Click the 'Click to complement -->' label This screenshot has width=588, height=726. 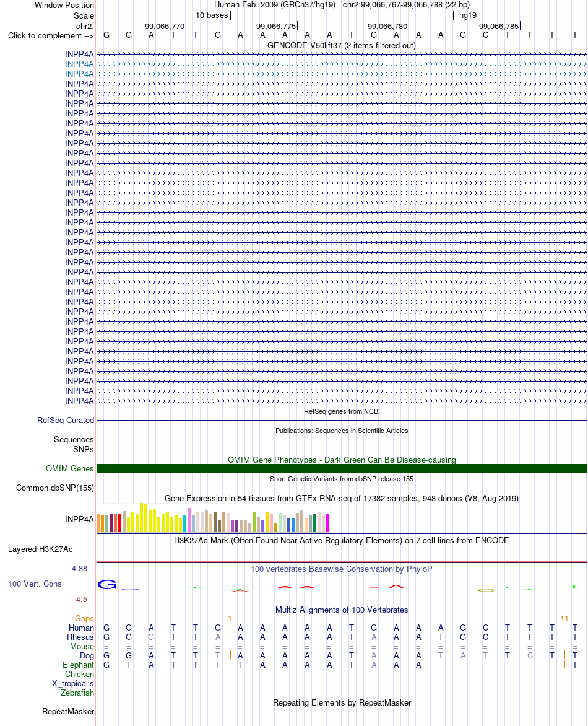point(51,36)
